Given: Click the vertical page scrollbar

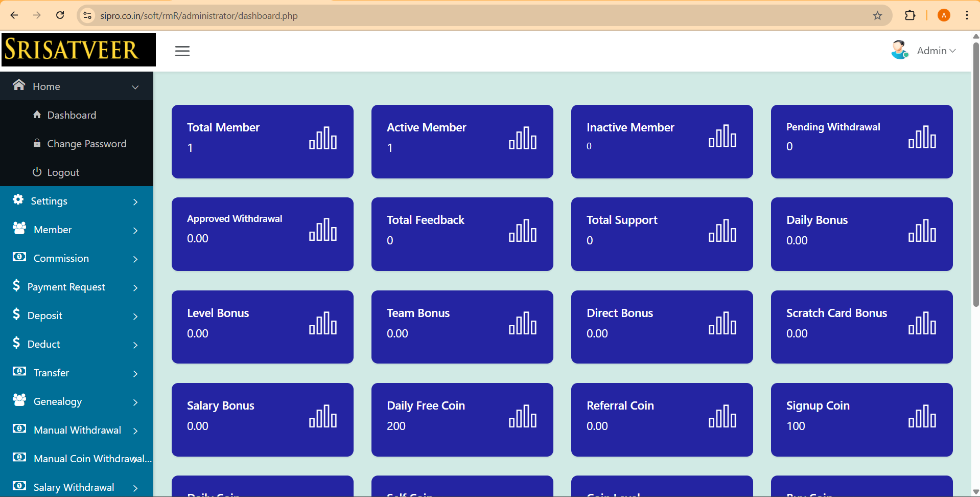Looking at the screenshot, I should 975,174.
